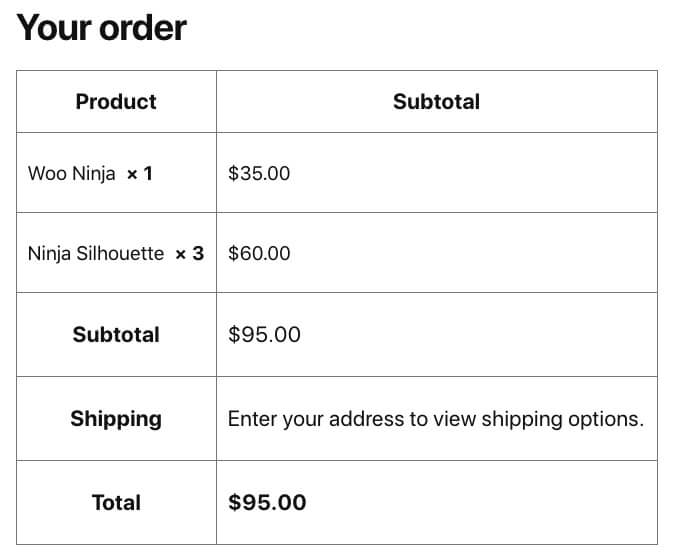This screenshot has height=560, width=681.
Task: Click the "Your order" heading
Action: pyautogui.click(x=102, y=28)
